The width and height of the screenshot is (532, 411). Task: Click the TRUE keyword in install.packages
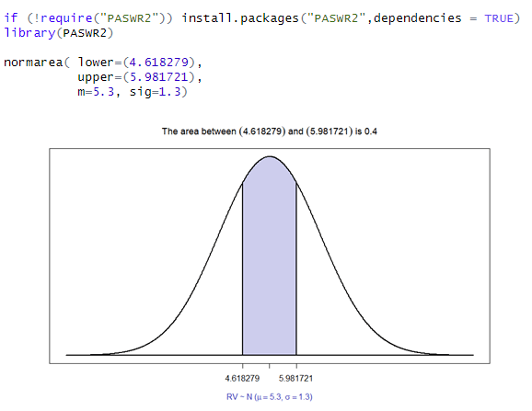coord(499,18)
